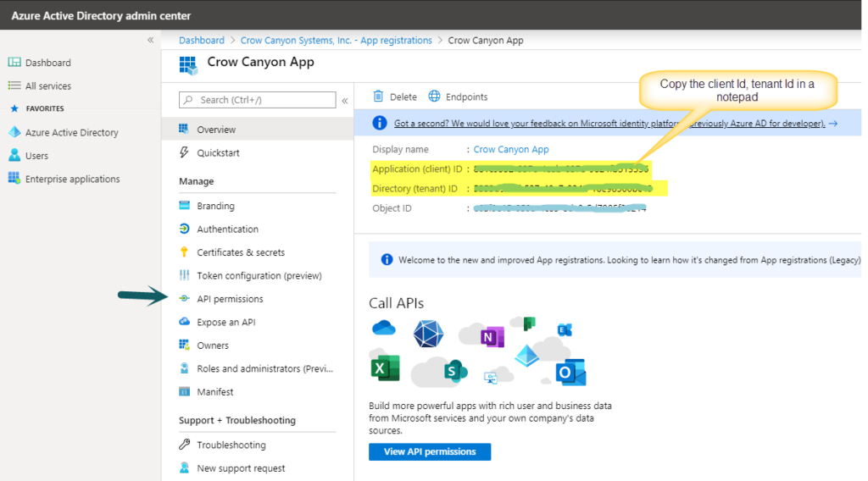The height and width of the screenshot is (481, 868).
Task: Click the New support request icon
Action: point(184,467)
